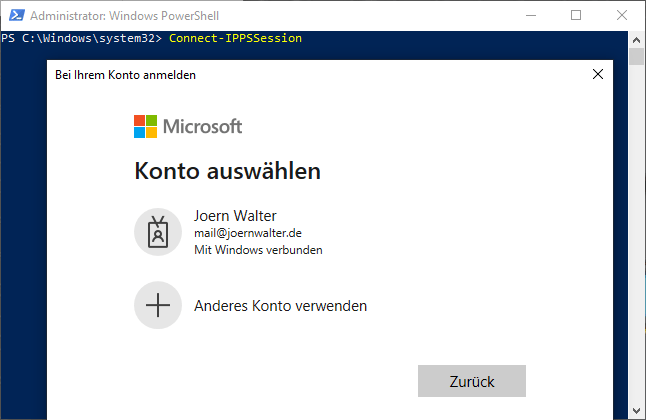This screenshot has width=646, height=420.
Task: Select the Joern Walter account badge icon
Action: [158, 232]
